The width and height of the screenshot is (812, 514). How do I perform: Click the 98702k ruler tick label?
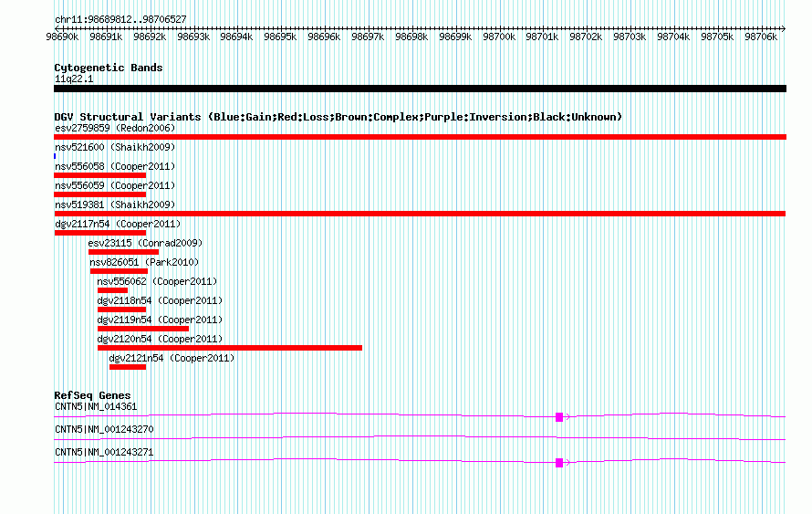[587, 37]
